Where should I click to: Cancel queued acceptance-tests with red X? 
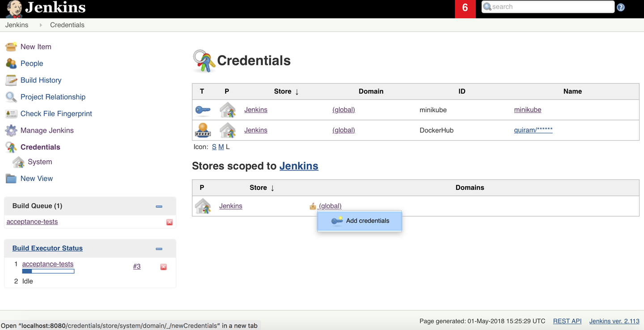coord(169,222)
